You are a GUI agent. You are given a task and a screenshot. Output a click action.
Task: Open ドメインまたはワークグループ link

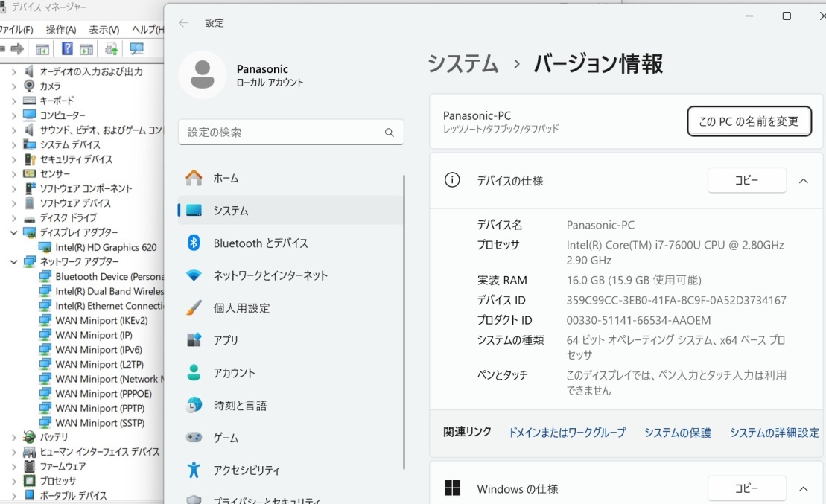click(568, 433)
